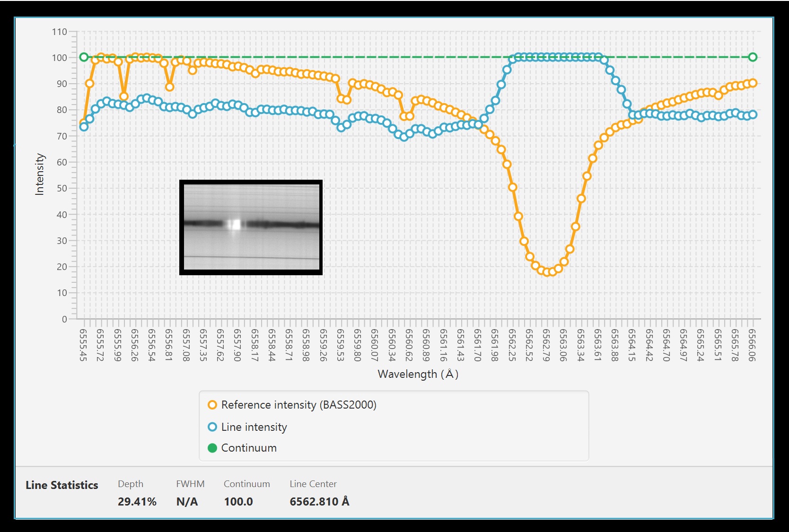Select the right green continuum endpoint marker
The image size is (789, 532).
click(x=753, y=57)
